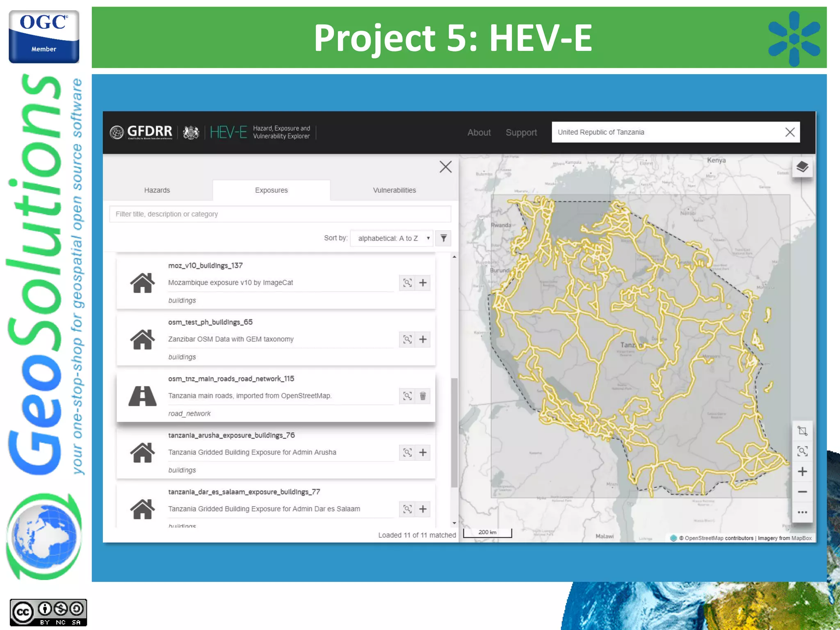The image size is (840, 630).
Task: Add moz_v10_buildings_137 layer to map
Action: (423, 283)
